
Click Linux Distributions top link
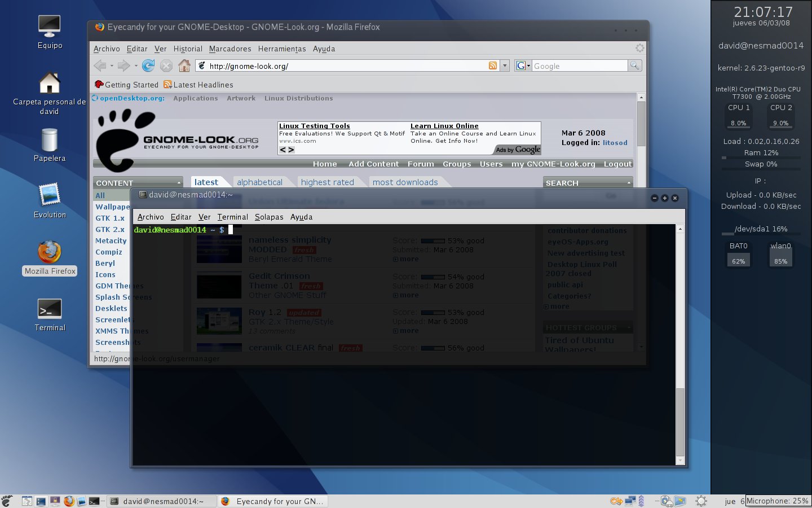298,98
